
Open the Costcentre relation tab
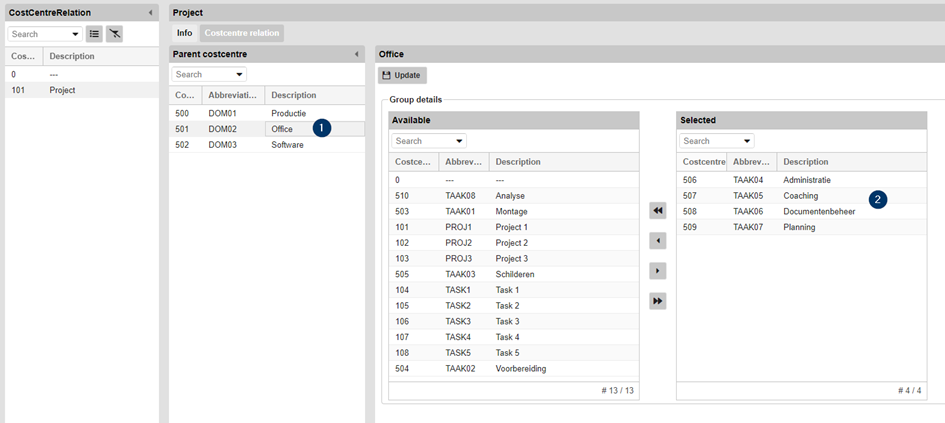[242, 33]
